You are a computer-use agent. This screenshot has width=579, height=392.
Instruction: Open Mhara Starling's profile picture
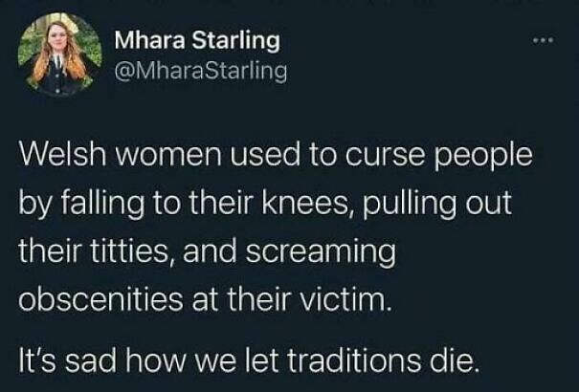[60, 54]
